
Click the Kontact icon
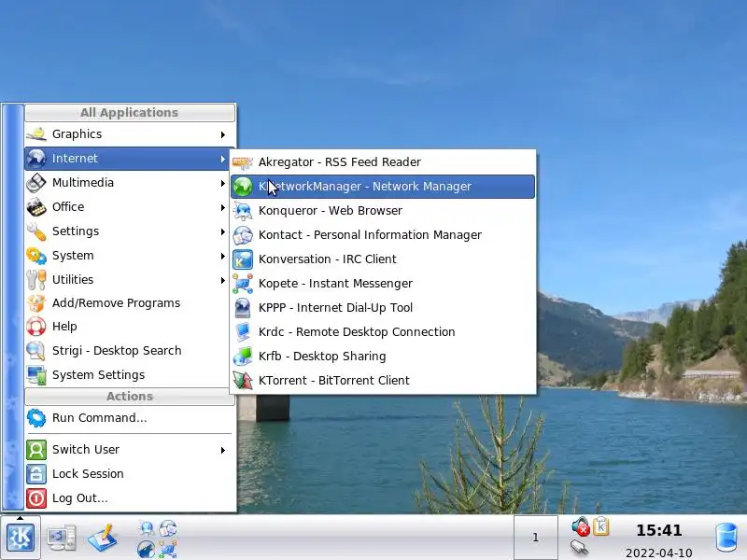click(243, 235)
